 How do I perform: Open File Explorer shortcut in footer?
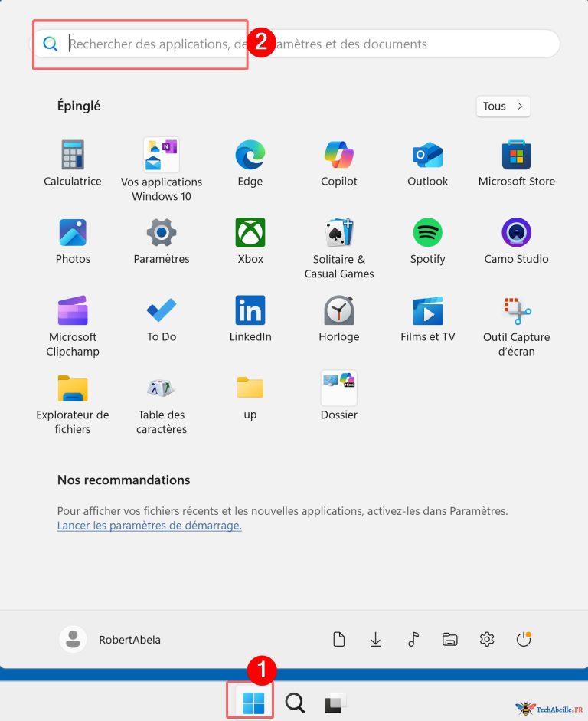click(x=449, y=639)
